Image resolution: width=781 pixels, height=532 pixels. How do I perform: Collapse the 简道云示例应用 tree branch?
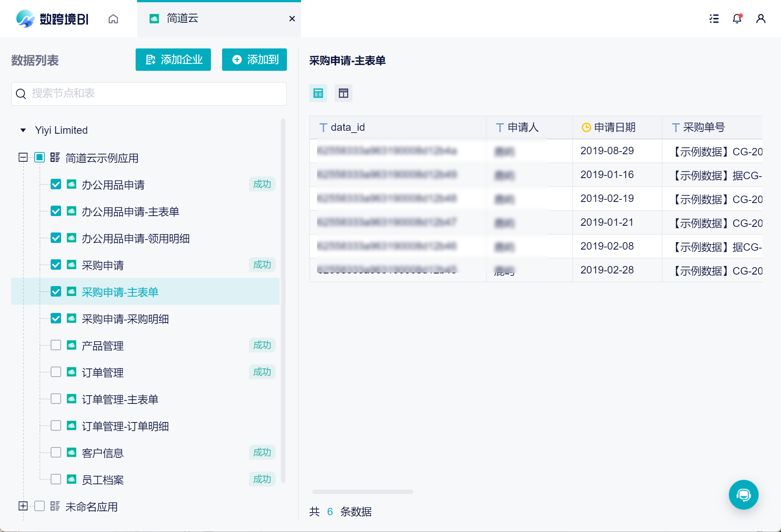tap(23, 158)
